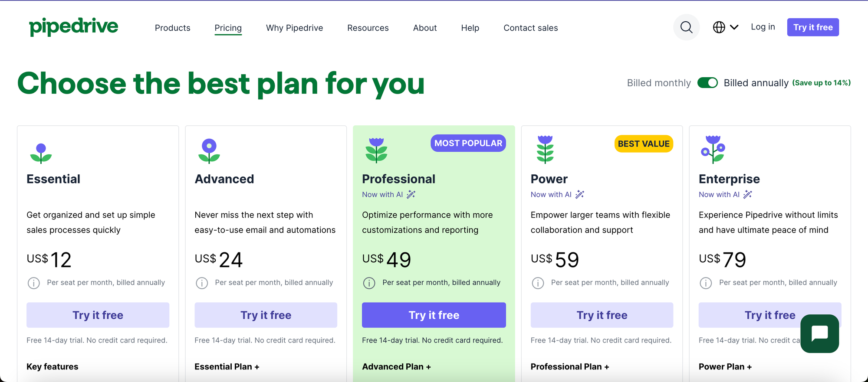Click the Pipedrive logo
The width and height of the screenshot is (868, 382).
pos(73,26)
